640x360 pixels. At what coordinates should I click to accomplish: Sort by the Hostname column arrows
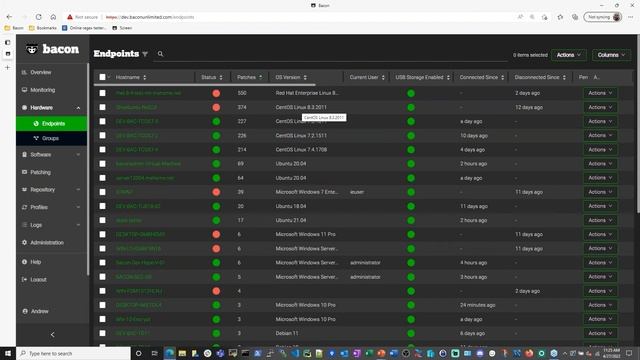tap(144, 78)
